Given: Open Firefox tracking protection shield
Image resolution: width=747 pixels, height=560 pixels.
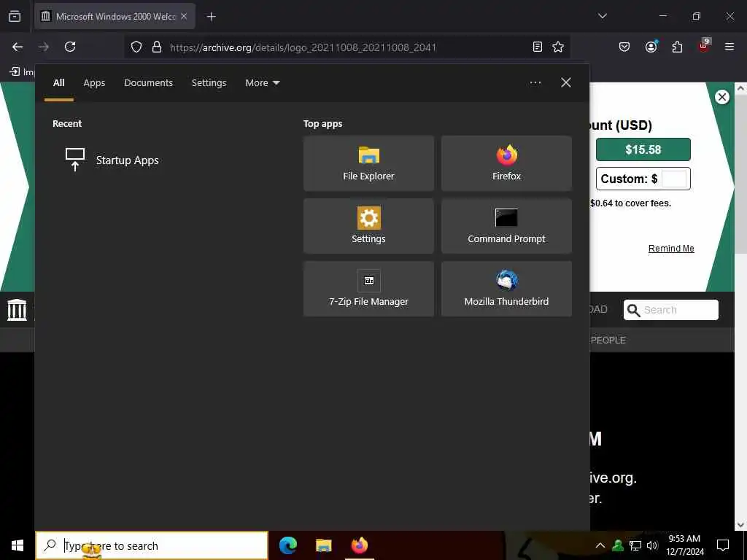Looking at the screenshot, I should coord(136,47).
